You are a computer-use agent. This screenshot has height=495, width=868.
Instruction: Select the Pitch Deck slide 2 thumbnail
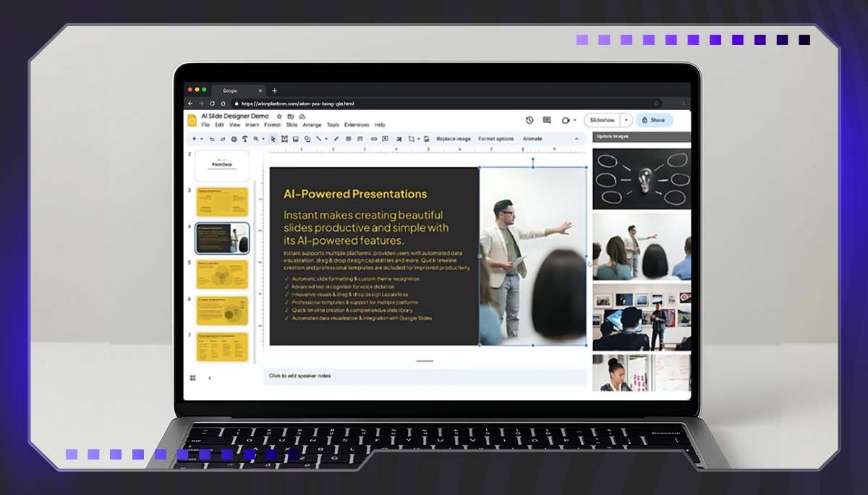pyautogui.click(x=221, y=166)
